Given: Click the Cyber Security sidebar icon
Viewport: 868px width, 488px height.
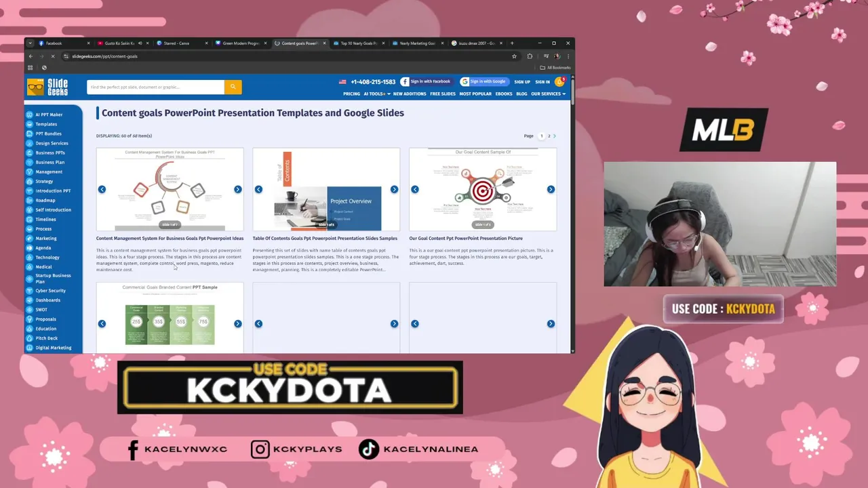Looking at the screenshot, I should [29, 290].
